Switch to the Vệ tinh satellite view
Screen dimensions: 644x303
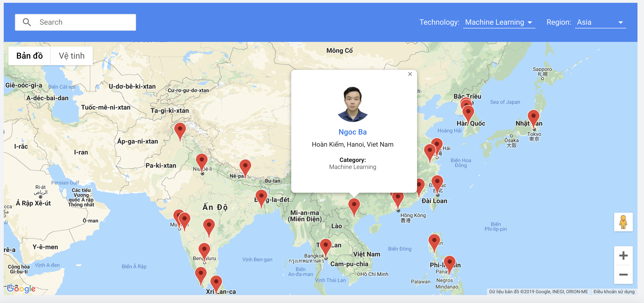72,56
